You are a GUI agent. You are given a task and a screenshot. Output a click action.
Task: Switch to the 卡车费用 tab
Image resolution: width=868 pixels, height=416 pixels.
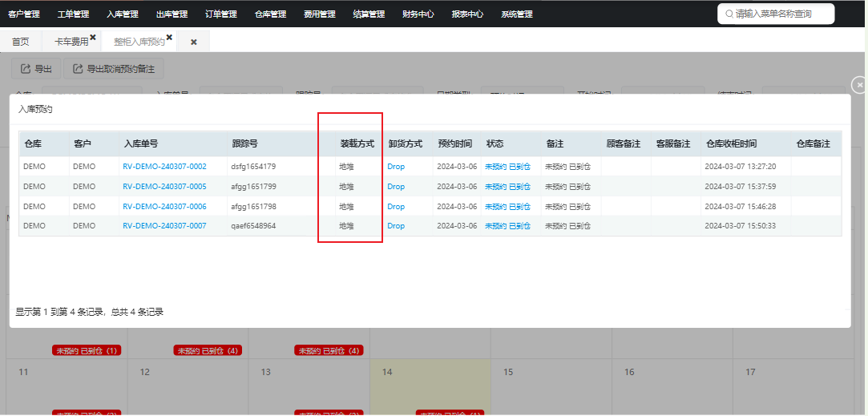(x=71, y=42)
